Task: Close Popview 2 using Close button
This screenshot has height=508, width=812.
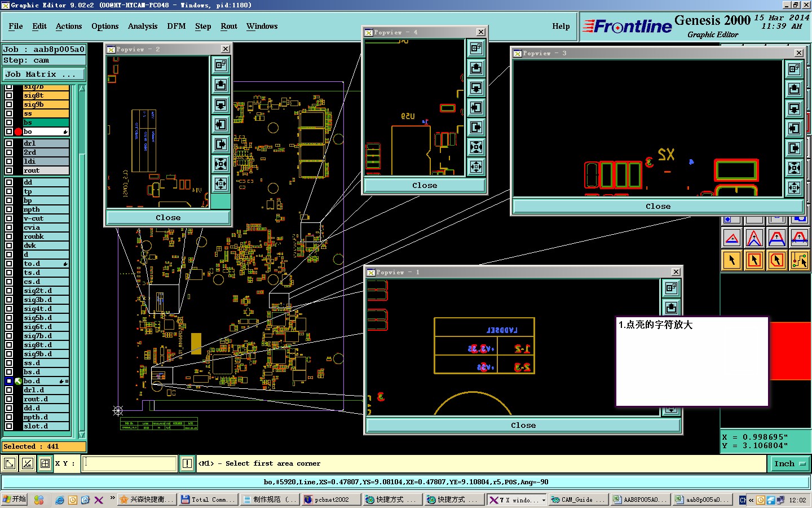Action: [x=168, y=217]
